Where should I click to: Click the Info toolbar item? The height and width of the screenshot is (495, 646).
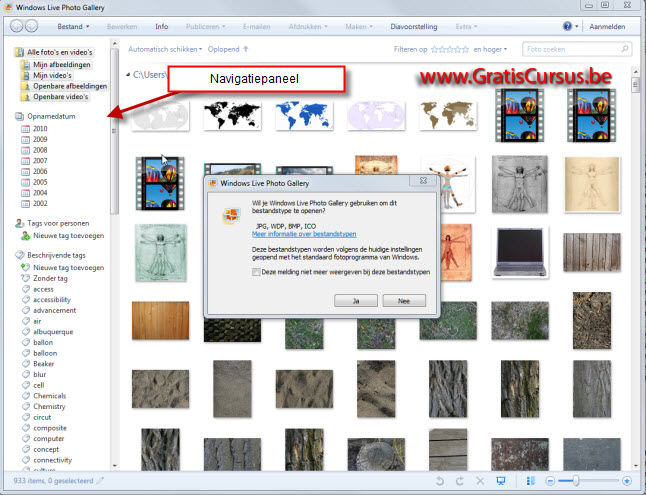click(162, 26)
